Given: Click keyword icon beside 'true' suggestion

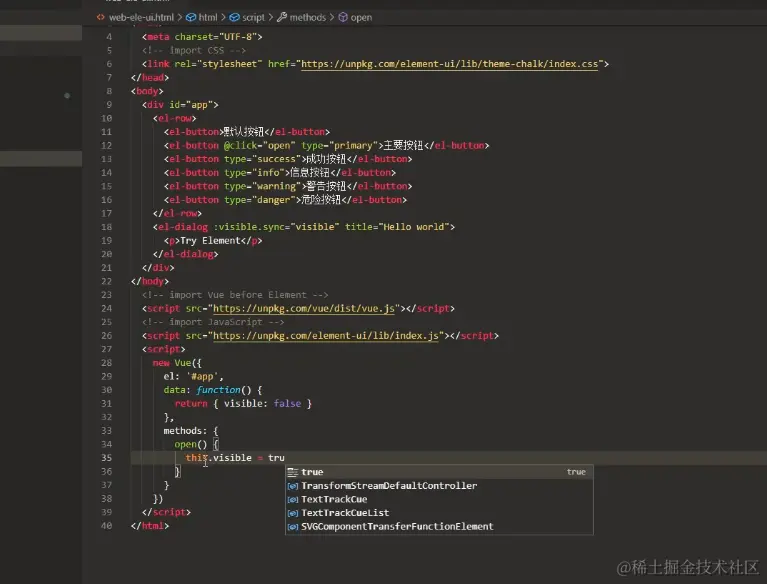Looking at the screenshot, I should [x=293, y=472].
